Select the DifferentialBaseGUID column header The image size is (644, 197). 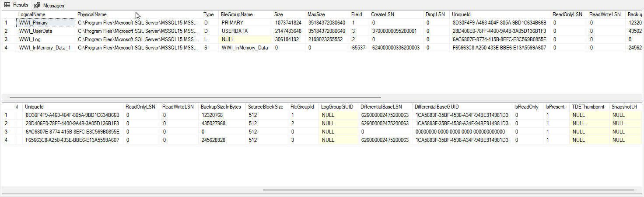point(437,107)
